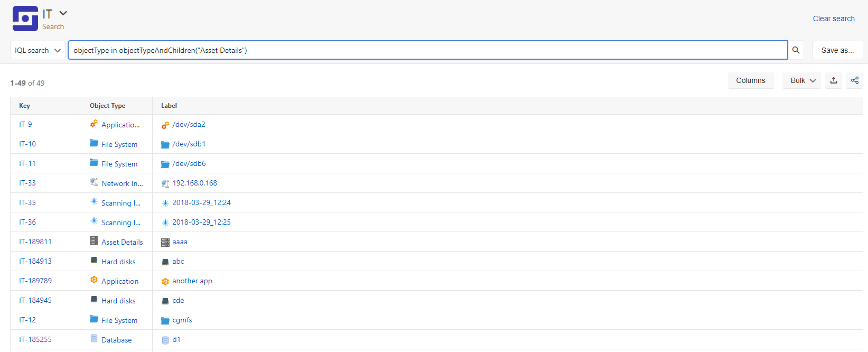Open the IQL search mode dropdown
This screenshot has width=868, height=352.
point(38,50)
